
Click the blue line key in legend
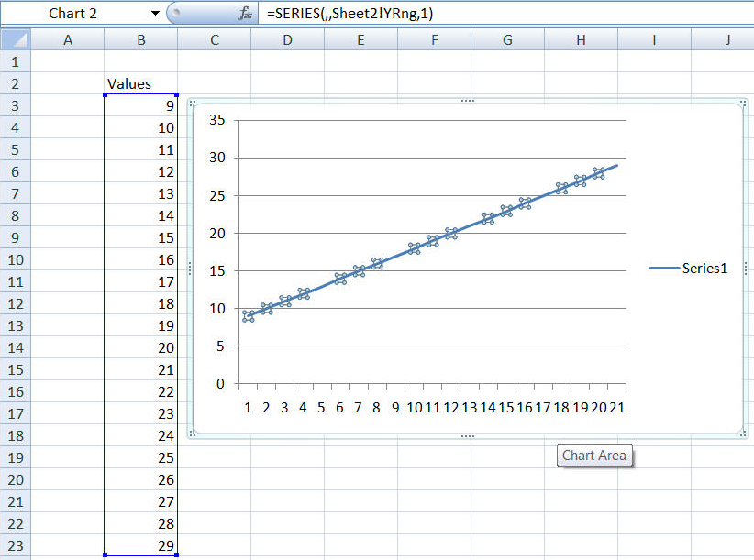tap(664, 269)
